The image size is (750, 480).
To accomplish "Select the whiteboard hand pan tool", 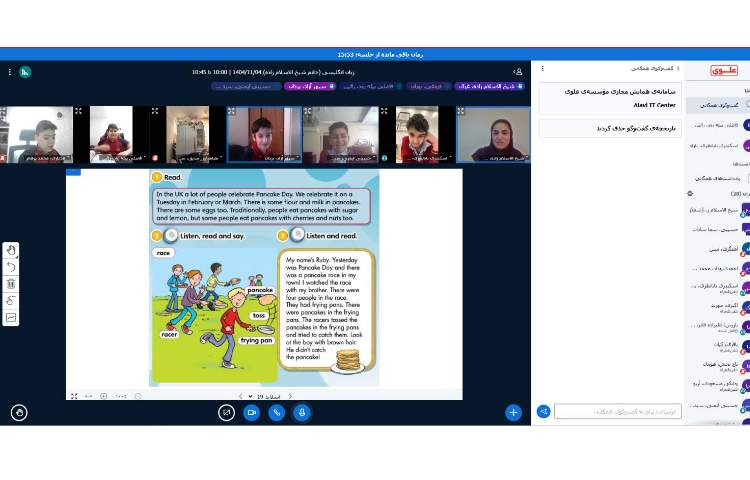I will (x=11, y=251).
